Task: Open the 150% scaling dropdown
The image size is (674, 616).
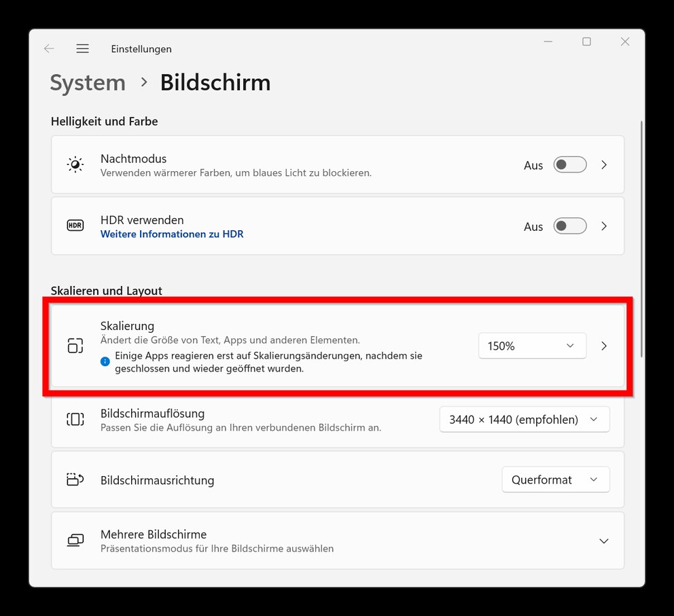Action: [x=532, y=346]
